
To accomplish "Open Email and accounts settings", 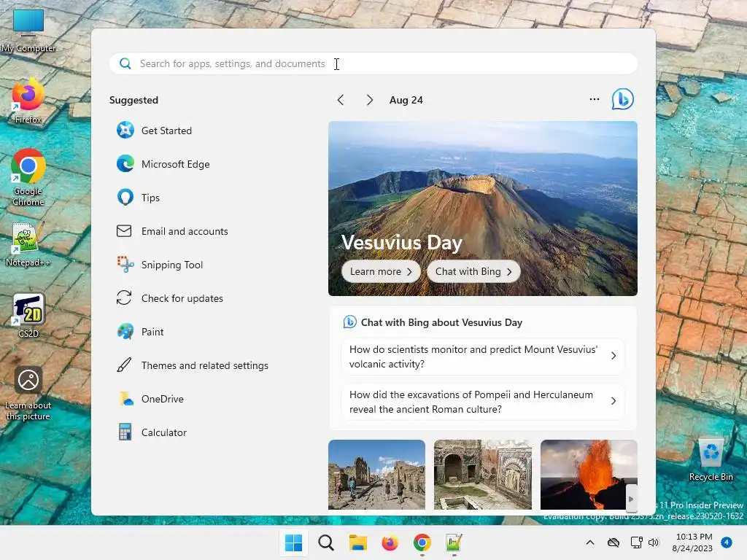I will point(172,231).
